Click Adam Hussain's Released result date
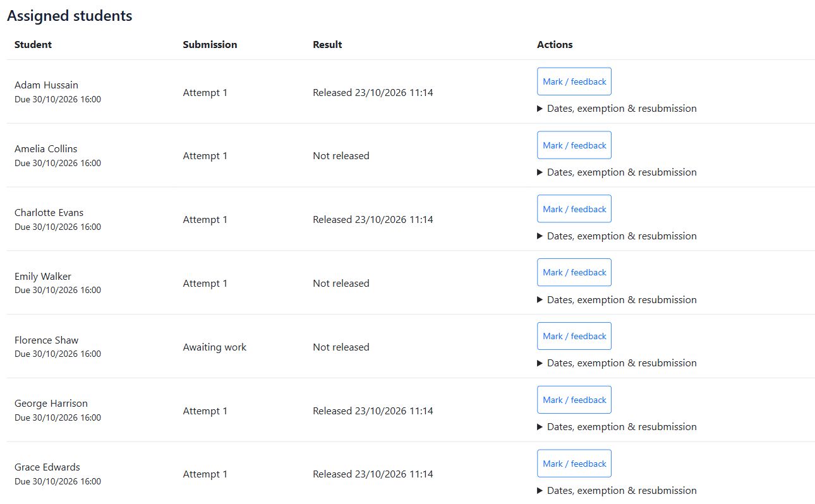This screenshot has height=504, width=815. point(373,93)
